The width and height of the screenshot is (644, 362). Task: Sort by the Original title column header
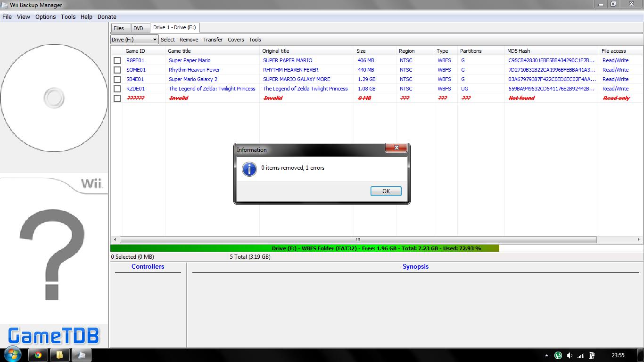coord(306,51)
